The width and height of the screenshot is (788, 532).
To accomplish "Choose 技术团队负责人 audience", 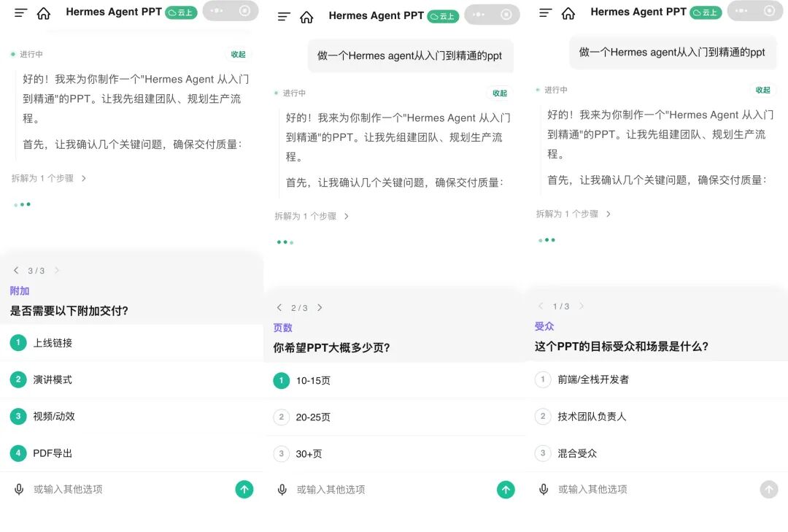I will pyautogui.click(x=657, y=417).
